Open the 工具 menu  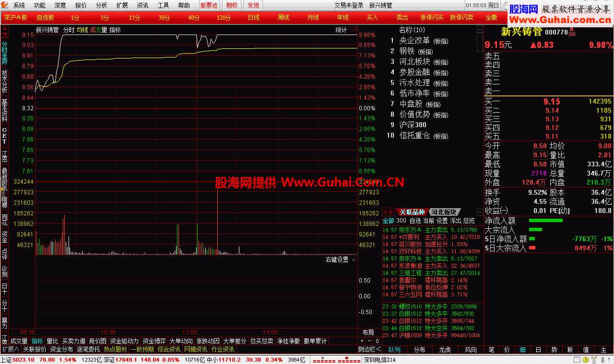click(164, 5)
